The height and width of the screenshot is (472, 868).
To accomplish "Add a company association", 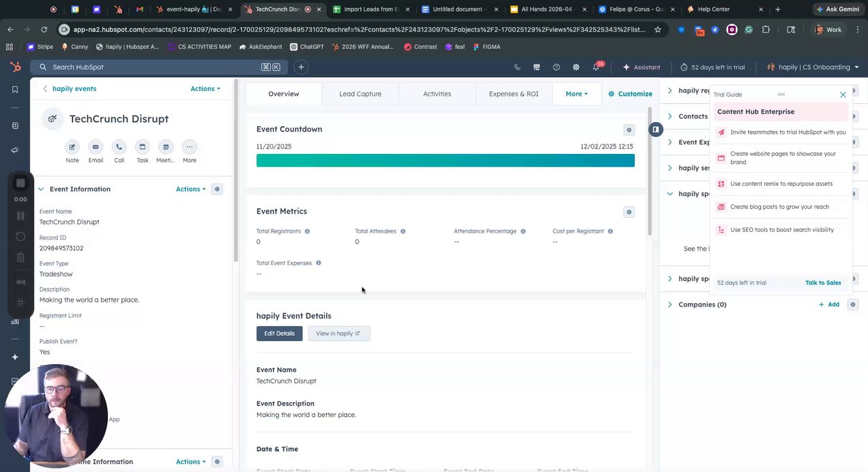I will (x=829, y=304).
